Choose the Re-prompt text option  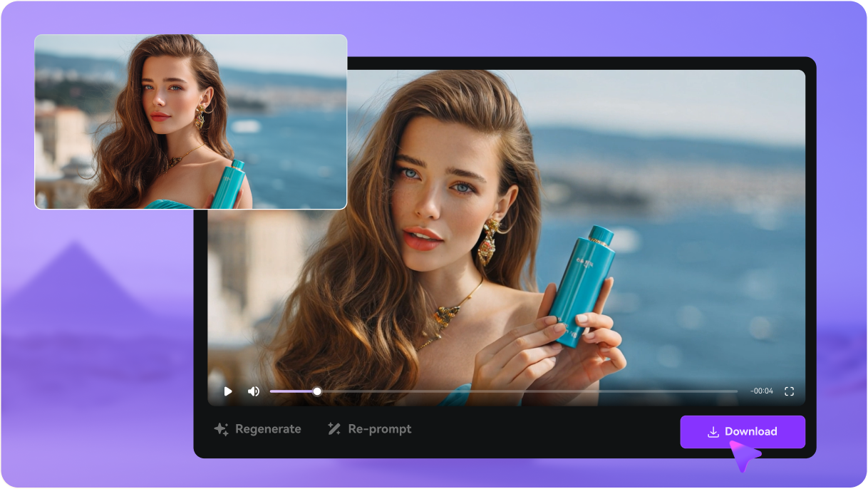point(379,429)
